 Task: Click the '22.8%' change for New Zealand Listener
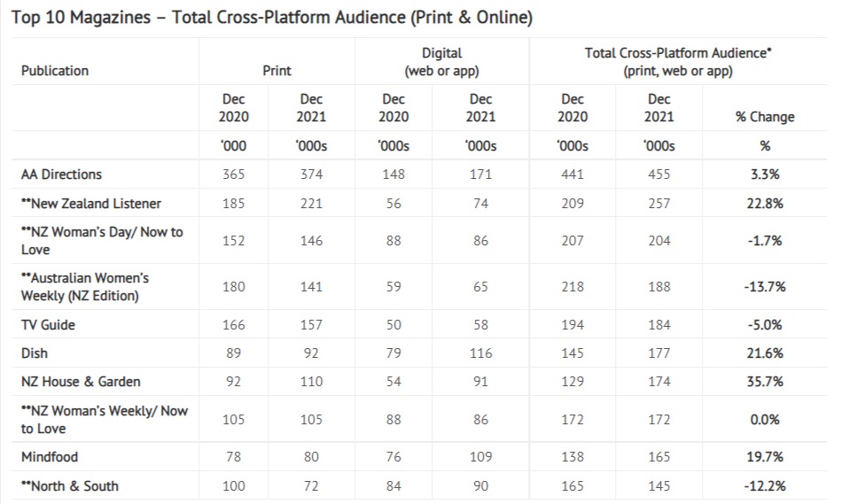click(765, 204)
